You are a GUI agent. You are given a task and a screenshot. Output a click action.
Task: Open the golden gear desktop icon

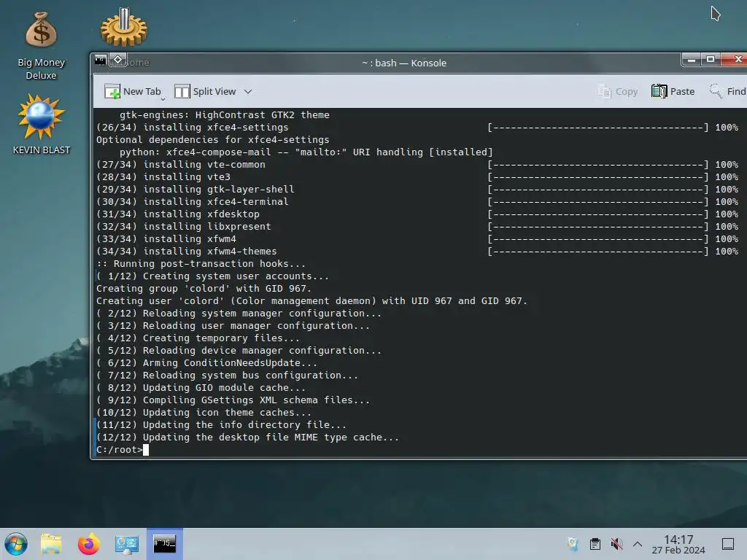(x=124, y=27)
